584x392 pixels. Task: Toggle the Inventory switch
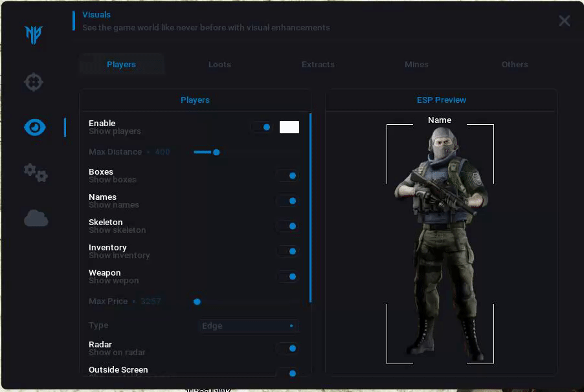click(287, 251)
